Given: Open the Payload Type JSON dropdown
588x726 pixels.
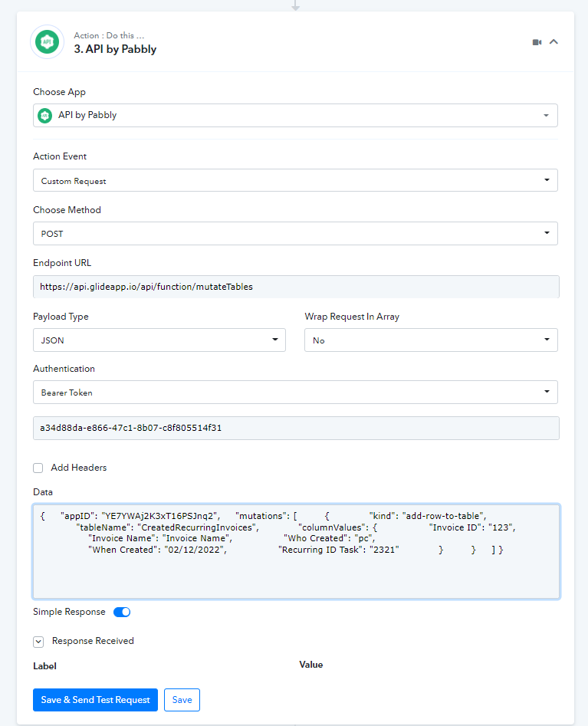Looking at the screenshot, I should [159, 340].
